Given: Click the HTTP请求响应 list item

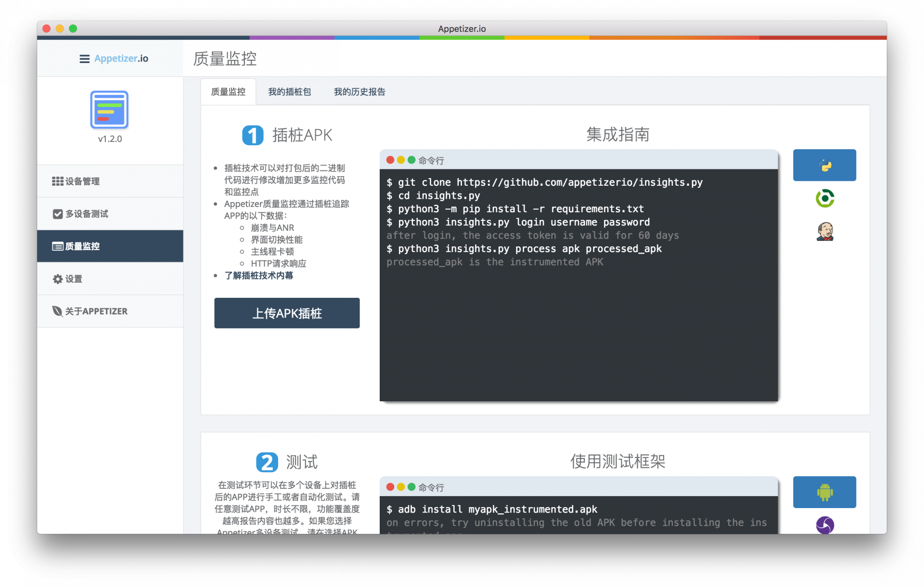Looking at the screenshot, I should point(279,264).
